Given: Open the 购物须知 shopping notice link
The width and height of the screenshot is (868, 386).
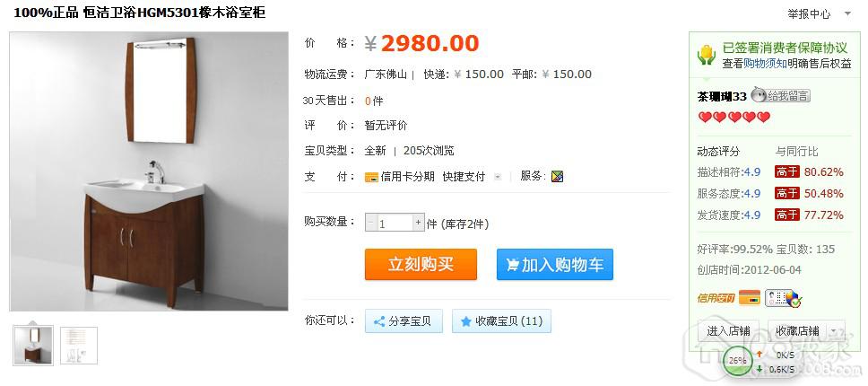Looking at the screenshot, I should click(x=765, y=64).
